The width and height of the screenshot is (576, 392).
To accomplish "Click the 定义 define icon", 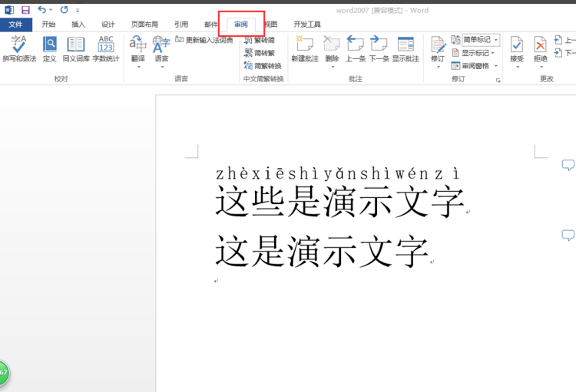I will (x=50, y=49).
